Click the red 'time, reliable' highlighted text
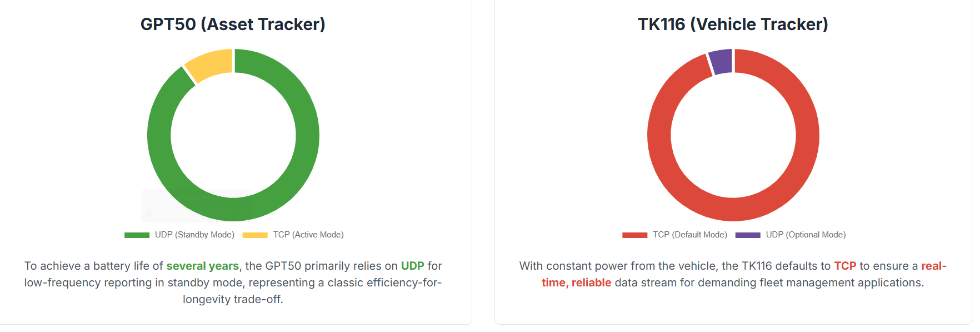 [x=576, y=283]
